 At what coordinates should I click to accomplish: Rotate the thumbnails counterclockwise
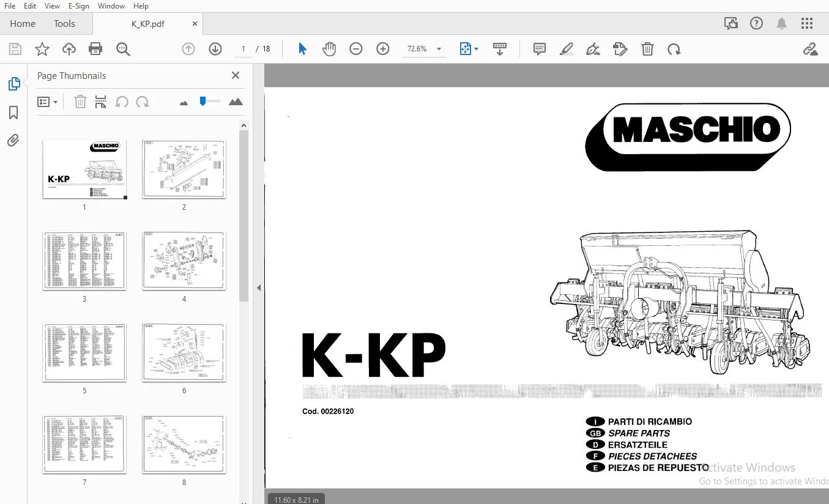coord(122,102)
